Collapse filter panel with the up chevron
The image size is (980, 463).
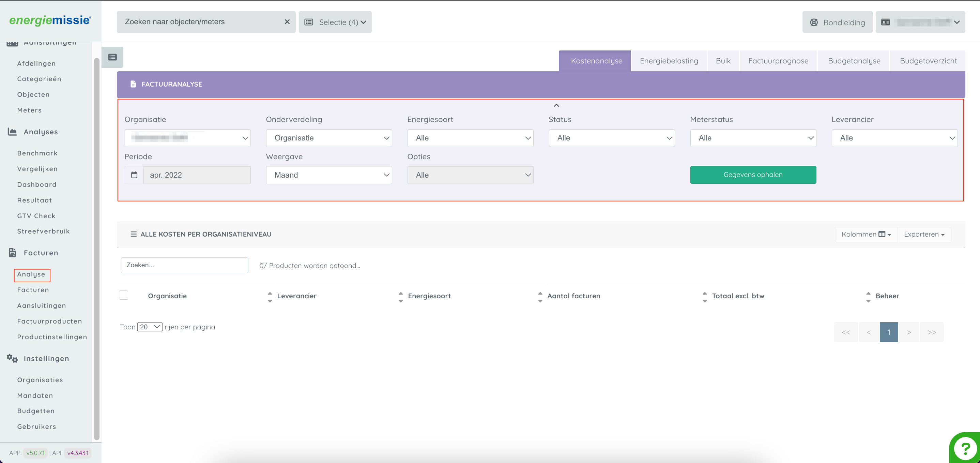pos(556,105)
